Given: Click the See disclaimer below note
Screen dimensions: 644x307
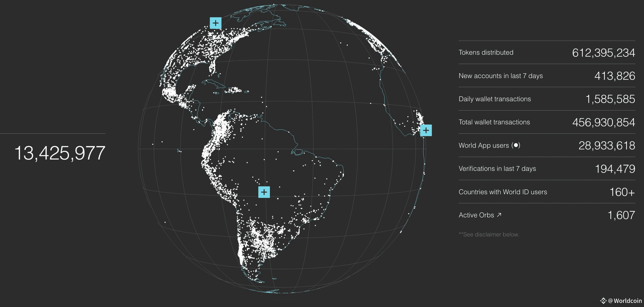Looking at the screenshot, I should (489, 234).
